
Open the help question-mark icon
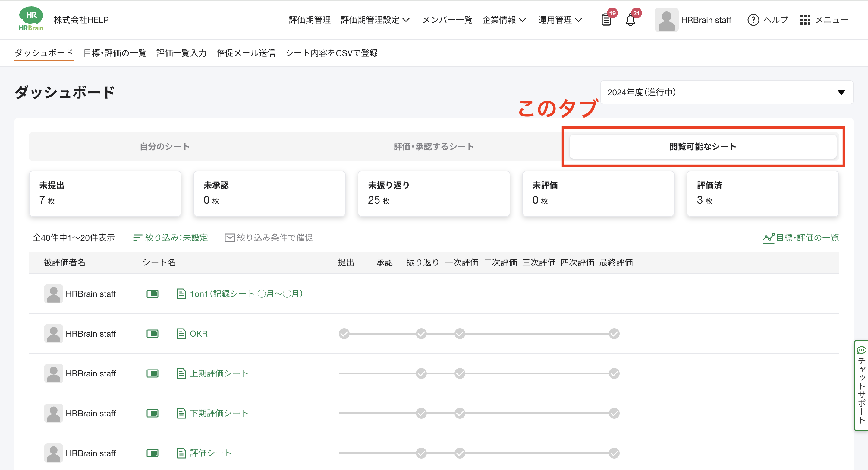pos(753,20)
